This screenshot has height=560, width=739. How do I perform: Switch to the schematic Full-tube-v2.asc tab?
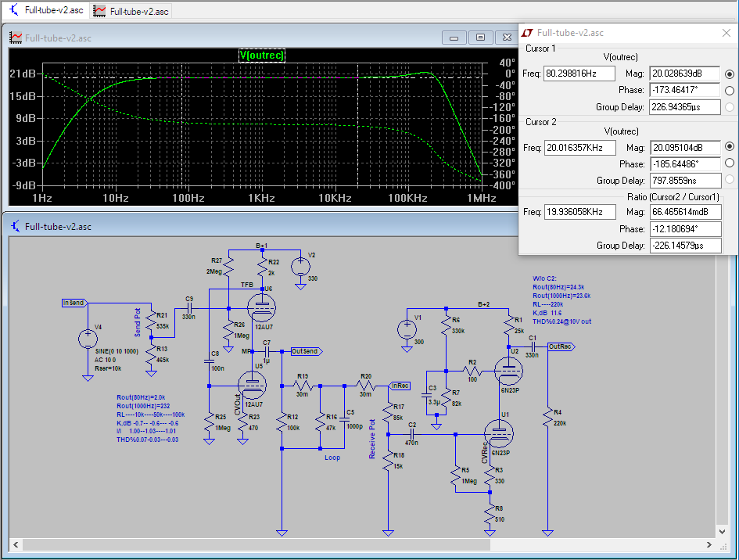pos(45,10)
